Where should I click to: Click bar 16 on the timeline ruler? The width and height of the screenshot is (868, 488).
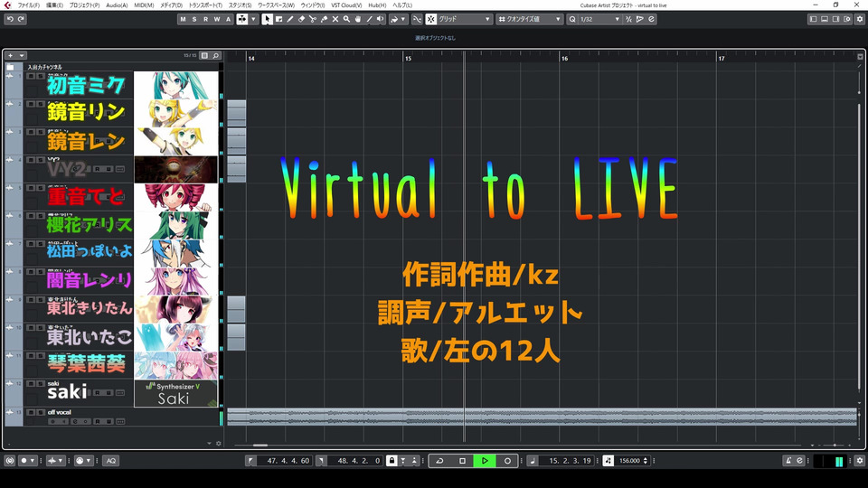point(564,58)
